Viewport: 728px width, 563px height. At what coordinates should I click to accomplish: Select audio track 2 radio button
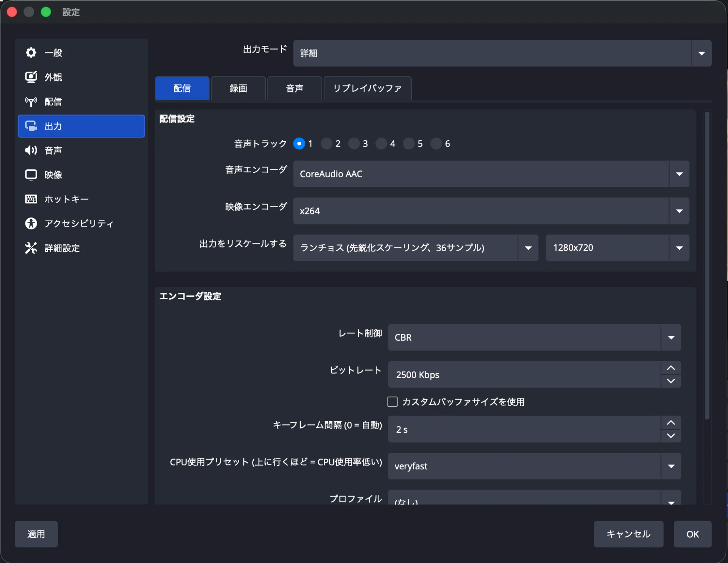coord(326,144)
